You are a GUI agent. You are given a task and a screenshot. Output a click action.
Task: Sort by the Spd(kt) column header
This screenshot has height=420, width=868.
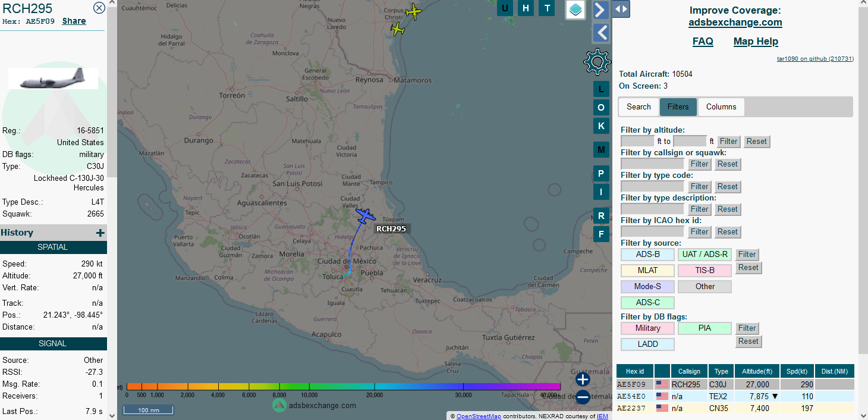(x=796, y=371)
